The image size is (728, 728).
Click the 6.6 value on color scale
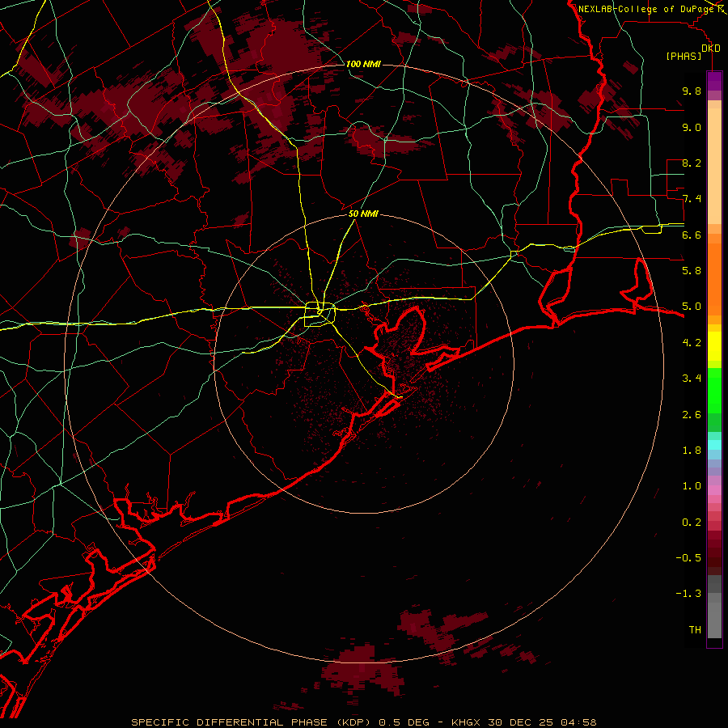coord(692,235)
